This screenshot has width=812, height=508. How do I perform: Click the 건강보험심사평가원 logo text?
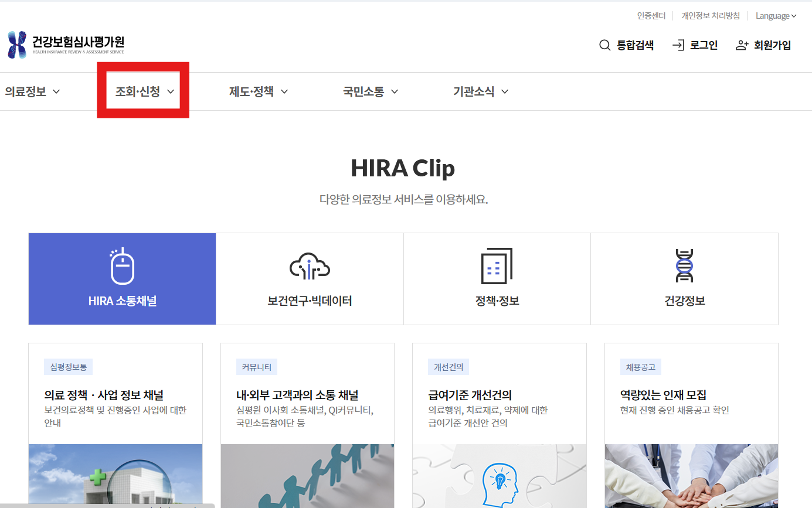(78, 42)
